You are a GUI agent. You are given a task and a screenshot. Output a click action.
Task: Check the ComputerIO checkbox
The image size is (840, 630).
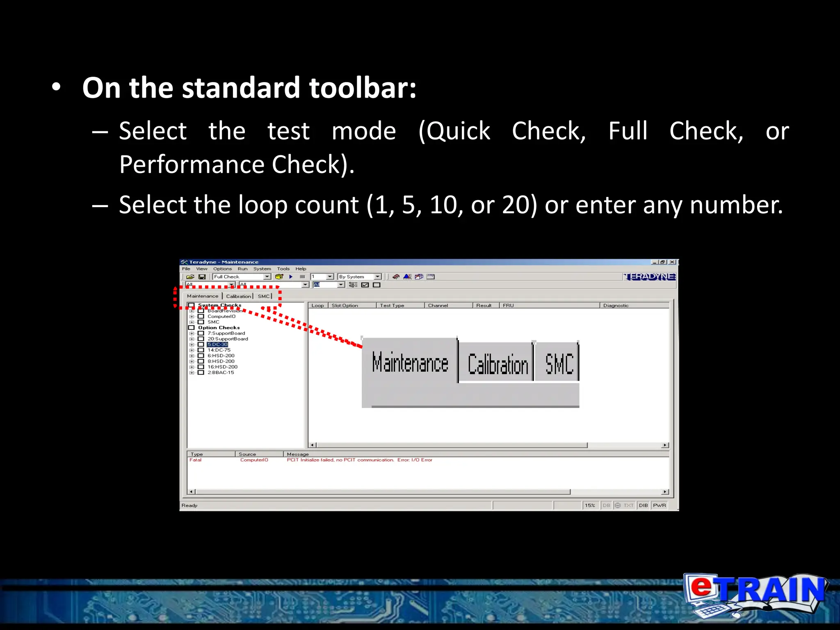(201, 317)
